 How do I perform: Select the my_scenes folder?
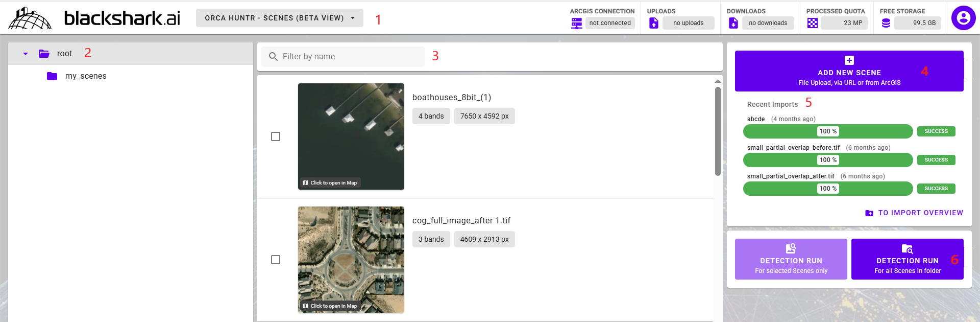tap(85, 76)
